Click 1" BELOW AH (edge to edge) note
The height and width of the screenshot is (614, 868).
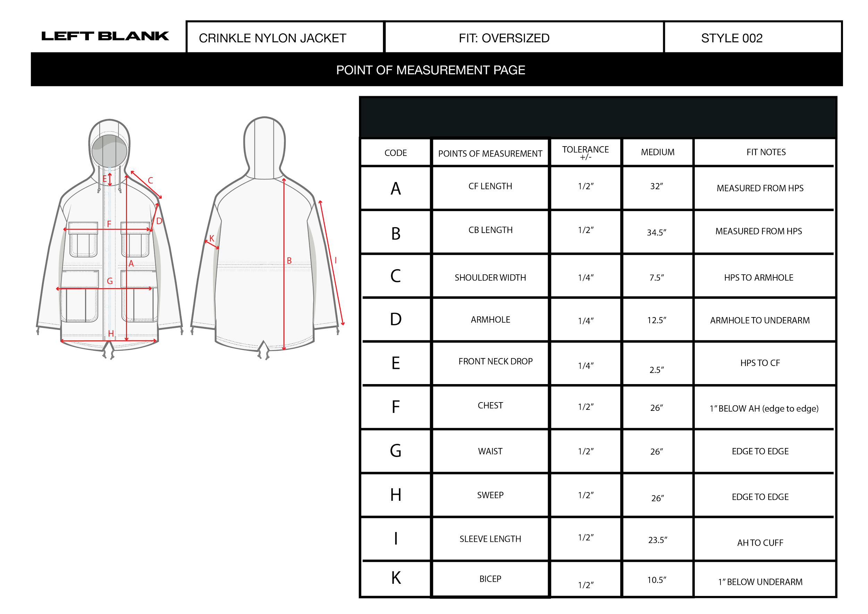pyautogui.click(x=764, y=408)
